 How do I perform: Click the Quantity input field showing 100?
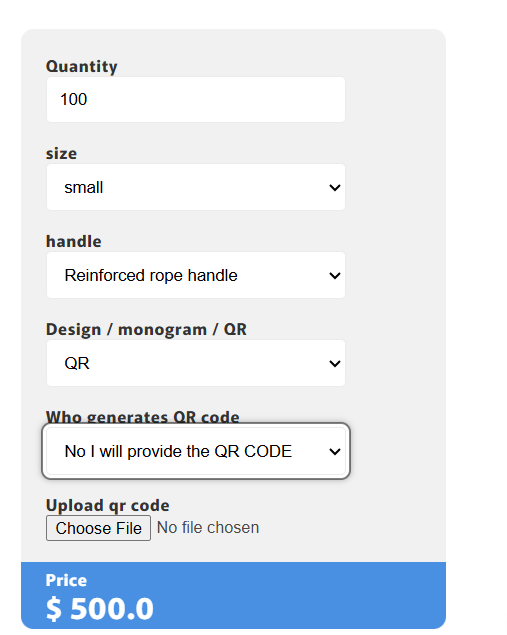pos(196,100)
